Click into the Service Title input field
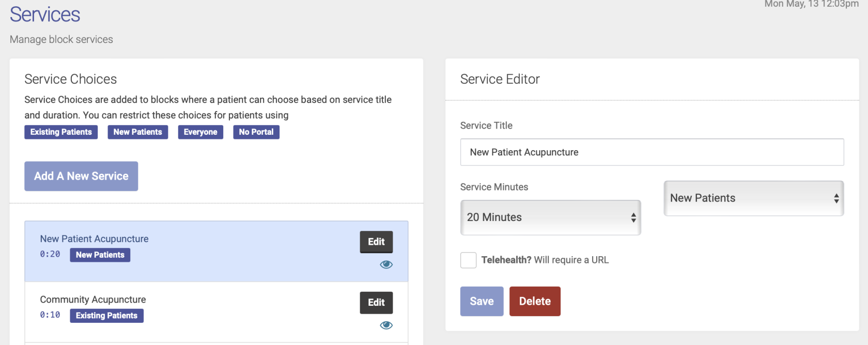Image resolution: width=868 pixels, height=345 pixels. coord(652,152)
